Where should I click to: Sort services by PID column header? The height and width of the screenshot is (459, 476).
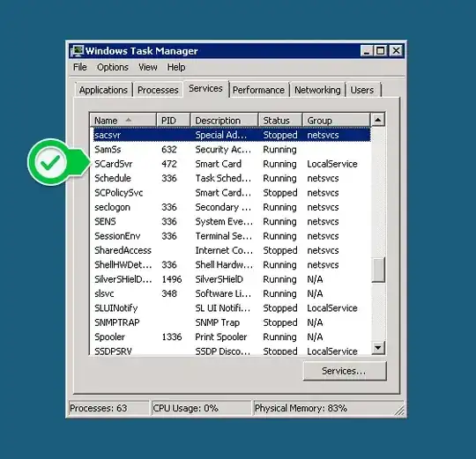click(174, 121)
